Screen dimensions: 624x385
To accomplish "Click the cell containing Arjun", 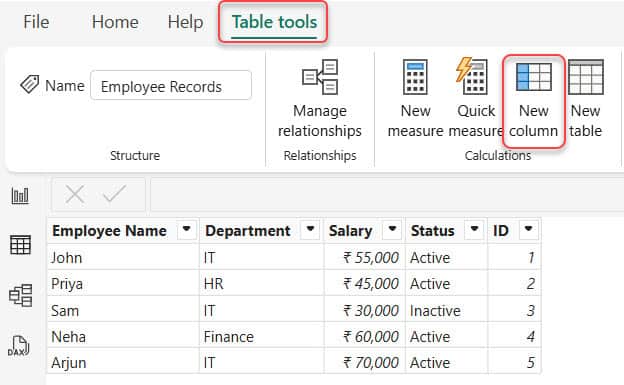I will pyautogui.click(x=123, y=362).
